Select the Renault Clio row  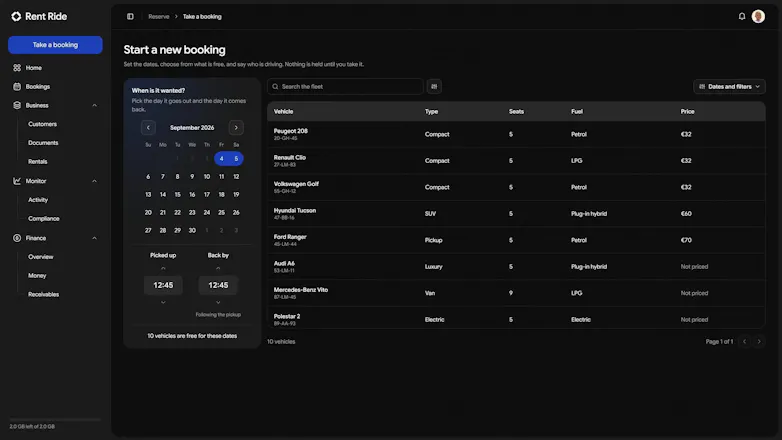[516, 161]
